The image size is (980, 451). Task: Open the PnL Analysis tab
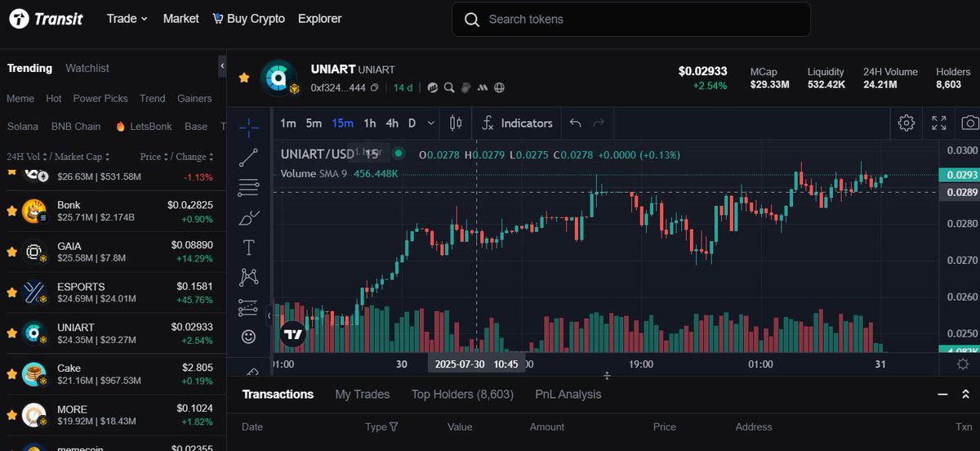point(568,395)
